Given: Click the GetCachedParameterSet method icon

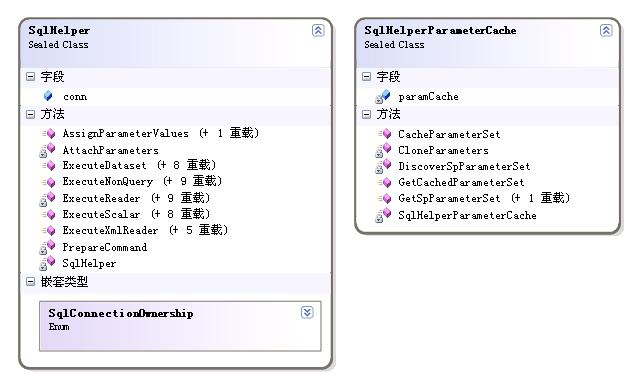Looking at the screenshot, I should click(x=384, y=182).
